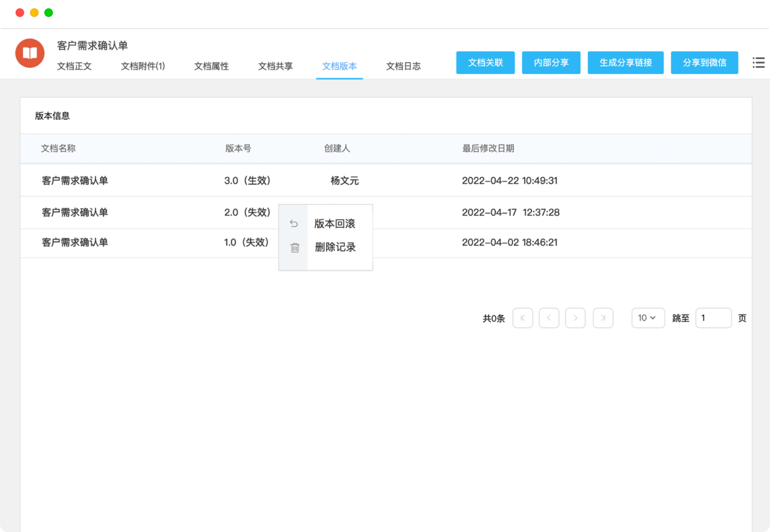
Task: Click the document title 客户需求确认单 in header
Action: click(x=92, y=46)
